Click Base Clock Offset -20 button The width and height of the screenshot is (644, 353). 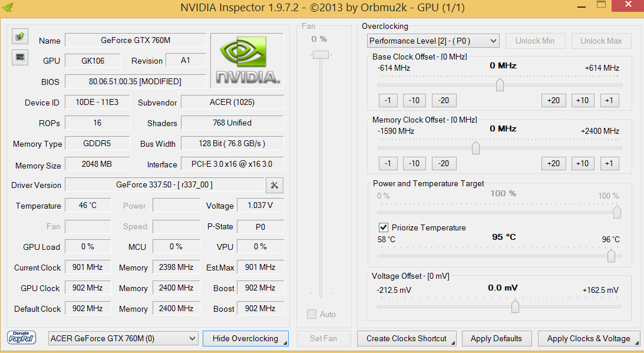[x=444, y=100]
